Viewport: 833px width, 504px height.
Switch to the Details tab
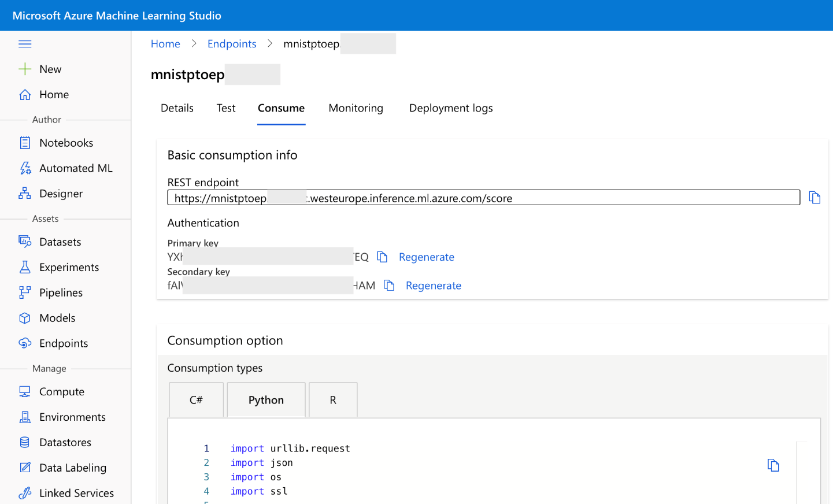tap(177, 108)
